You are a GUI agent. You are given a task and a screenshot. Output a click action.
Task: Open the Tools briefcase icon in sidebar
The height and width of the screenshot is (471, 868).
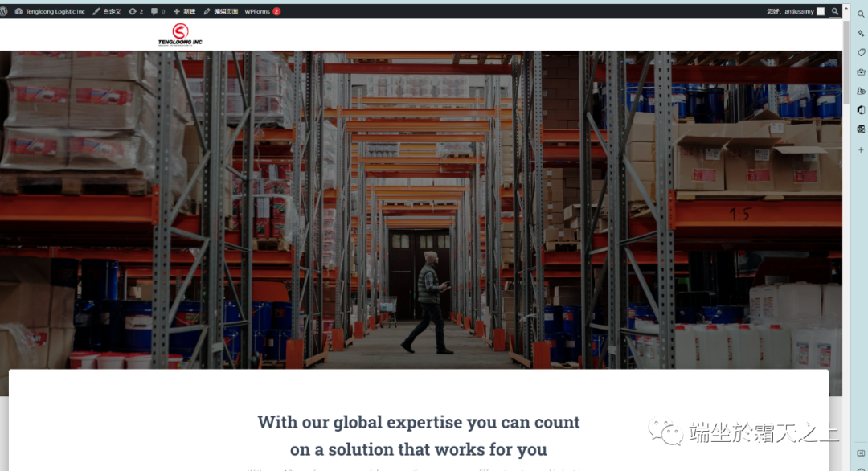(861, 72)
